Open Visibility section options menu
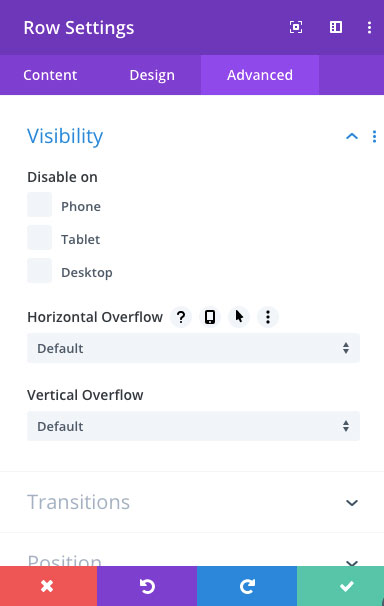 pyautogui.click(x=374, y=136)
